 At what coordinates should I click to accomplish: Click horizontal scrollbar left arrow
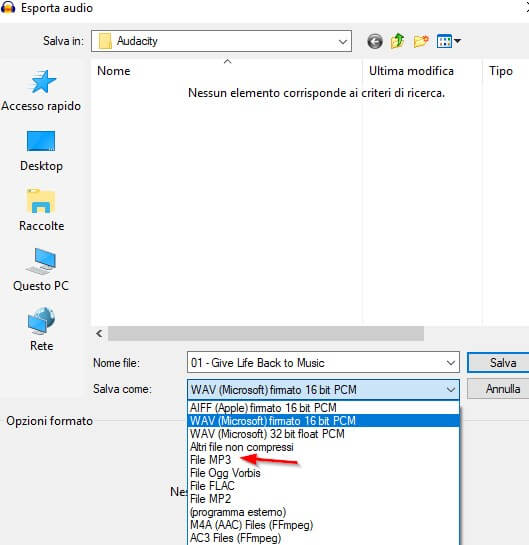(99, 334)
